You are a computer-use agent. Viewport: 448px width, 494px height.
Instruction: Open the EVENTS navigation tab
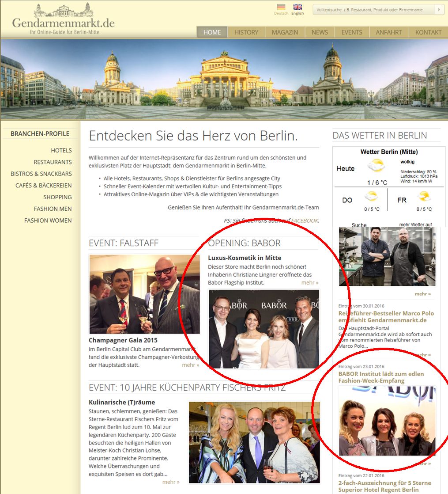[352, 32]
